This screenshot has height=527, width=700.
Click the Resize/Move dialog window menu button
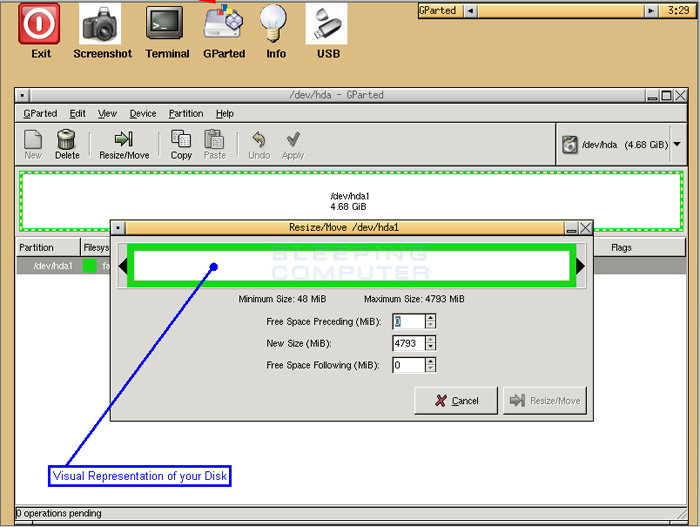coord(118,228)
